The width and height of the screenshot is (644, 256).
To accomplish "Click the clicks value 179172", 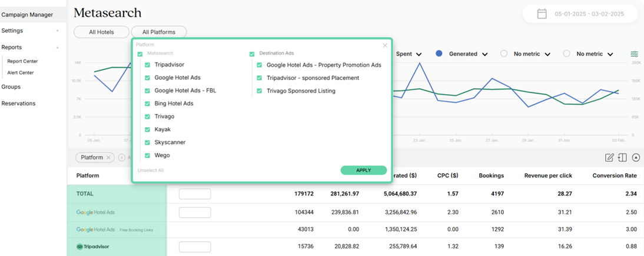I will pos(304,194).
